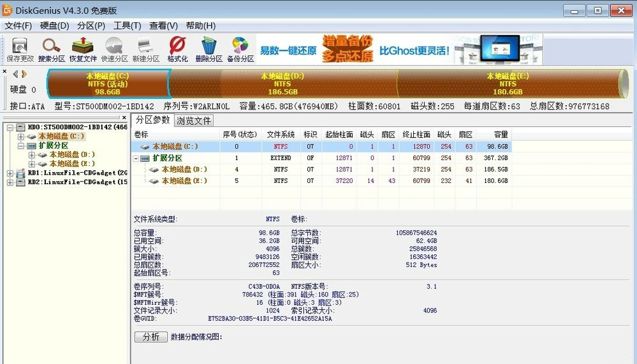Go to previous disk with left arrow
Image resolution: width=637 pixels, height=364 pixels.
[x=15, y=74]
